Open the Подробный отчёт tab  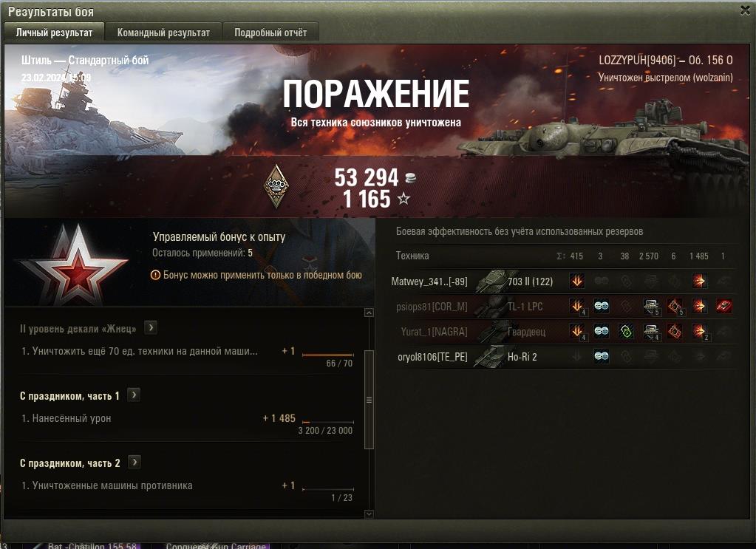[x=270, y=33]
